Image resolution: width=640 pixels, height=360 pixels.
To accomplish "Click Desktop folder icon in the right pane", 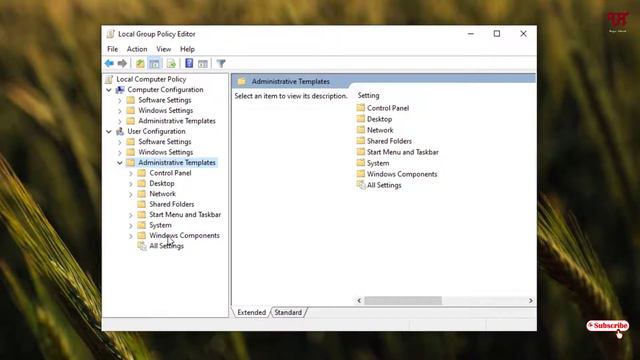I will (360, 119).
